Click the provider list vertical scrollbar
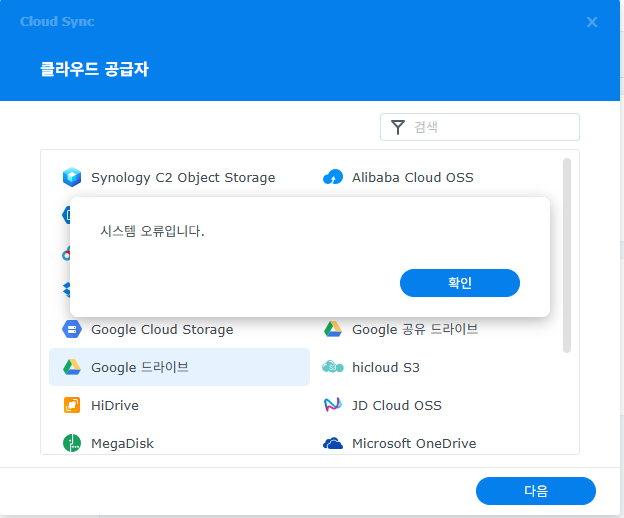The width and height of the screenshot is (624, 518). [567, 255]
